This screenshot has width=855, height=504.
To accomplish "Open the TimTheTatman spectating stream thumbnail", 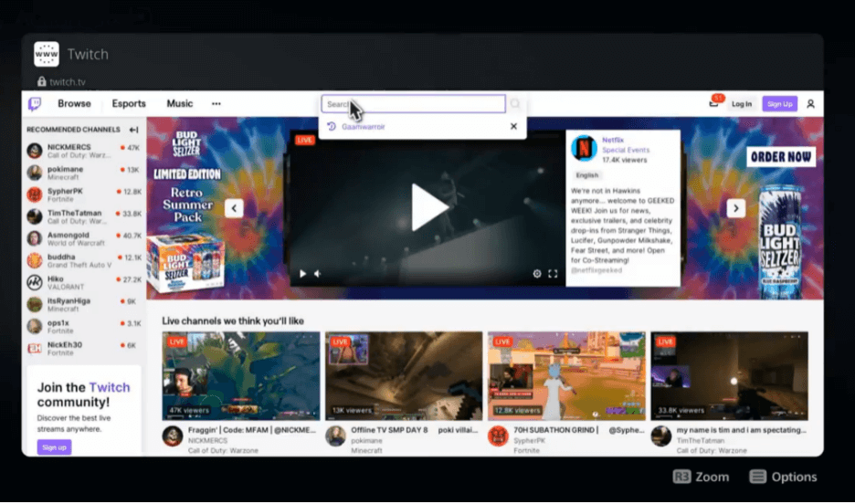I will [x=729, y=376].
